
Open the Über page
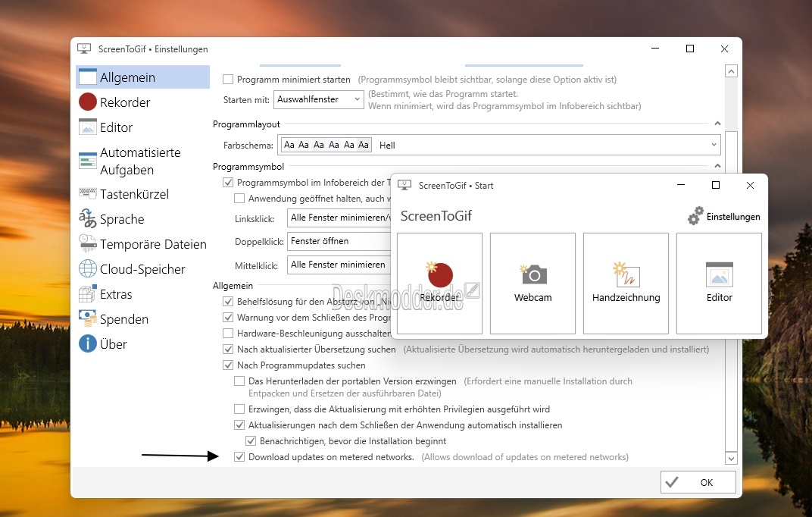pos(142,344)
